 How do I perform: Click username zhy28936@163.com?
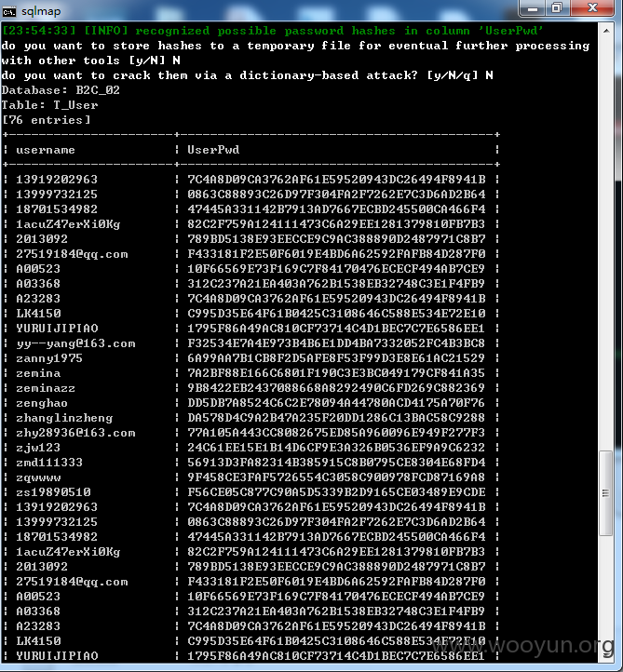75,433
